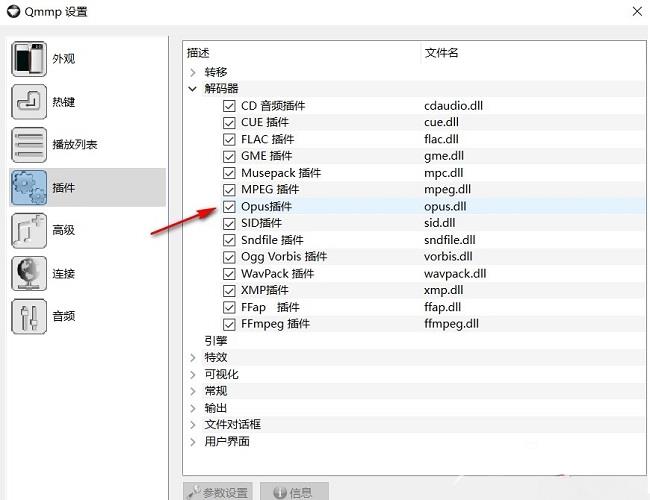Toggle the Opus插件 checkbox
The width and height of the screenshot is (650, 500).
click(x=229, y=206)
